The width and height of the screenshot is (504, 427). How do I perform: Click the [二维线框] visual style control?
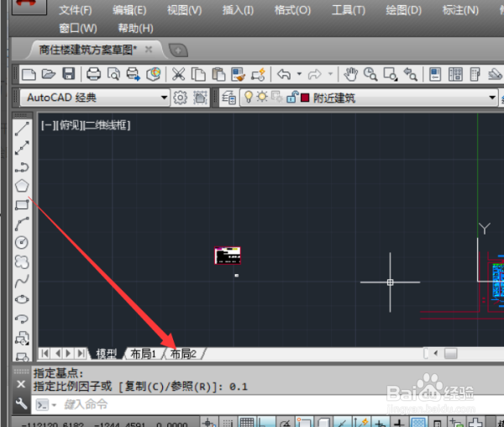pos(107,125)
